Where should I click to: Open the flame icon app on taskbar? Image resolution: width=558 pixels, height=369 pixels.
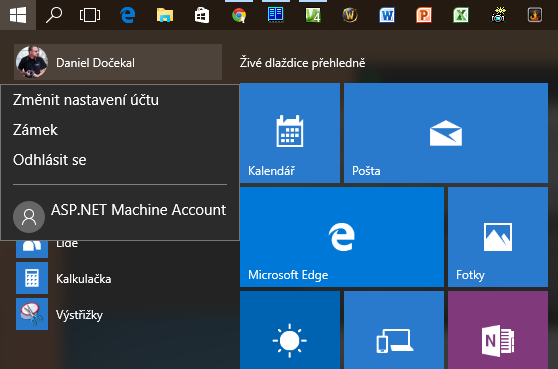(x=535, y=15)
